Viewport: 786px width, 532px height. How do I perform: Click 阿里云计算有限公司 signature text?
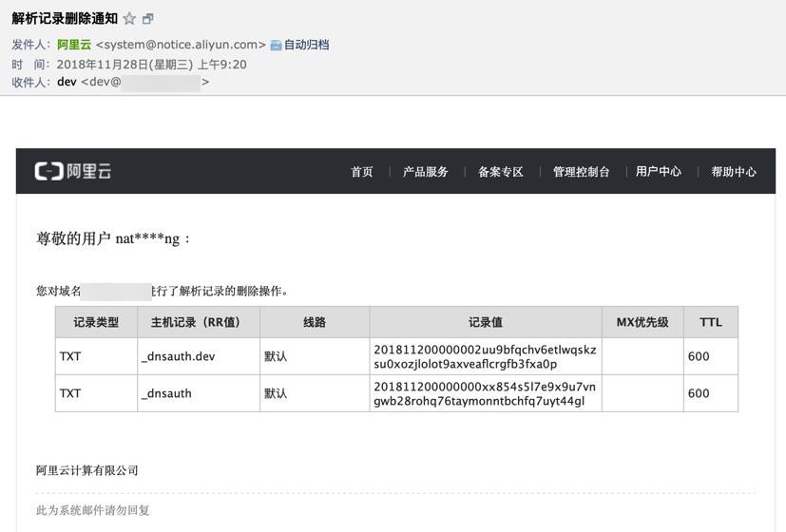click(x=87, y=470)
